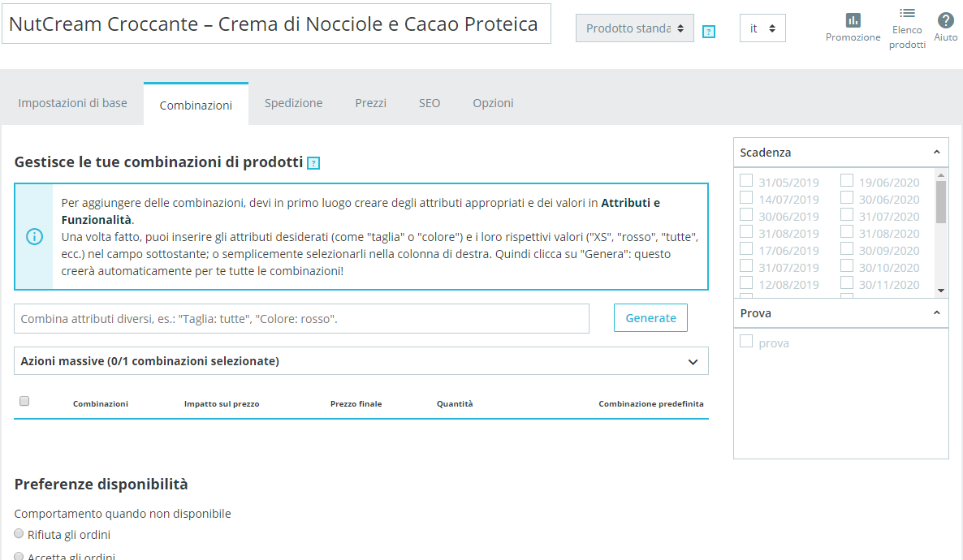Viewport: 963px width, 560px height.
Task: Click help icon next to combinations heading
Action: (313, 162)
